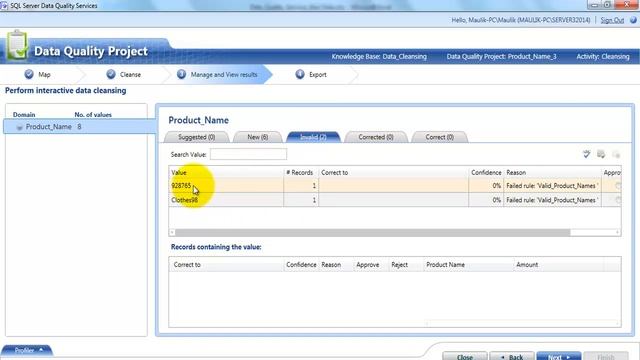This screenshot has width=640, height=360.
Task: Click the Map step check icon
Action: tap(29, 74)
